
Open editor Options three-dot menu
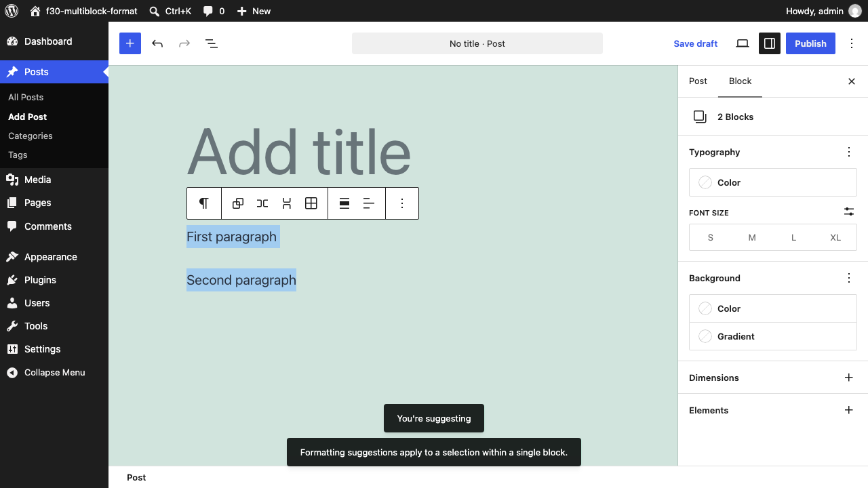coord(852,43)
